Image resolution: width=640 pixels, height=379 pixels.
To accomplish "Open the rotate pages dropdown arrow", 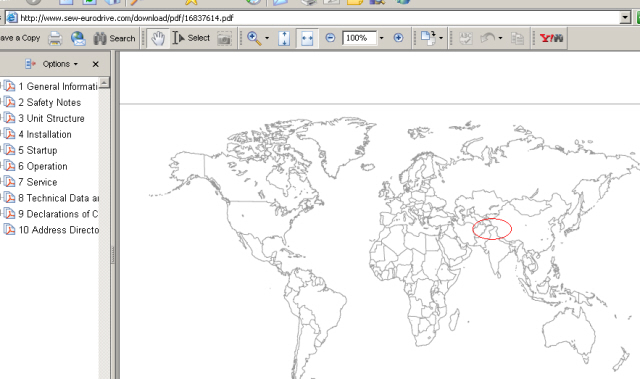I will coord(441,38).
